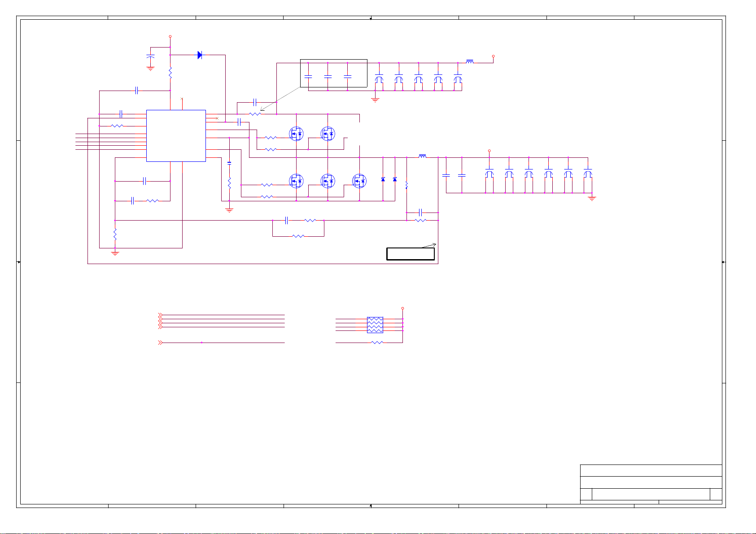Click the left Schottky diode of the pair
Screen dimensions: 756x534
[383, 179]
